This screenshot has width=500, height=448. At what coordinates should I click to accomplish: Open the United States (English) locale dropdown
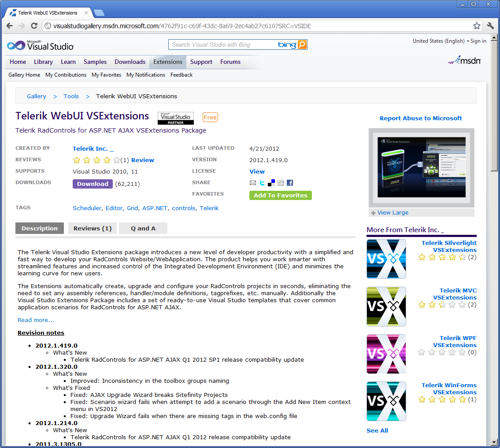coord(441,41)
